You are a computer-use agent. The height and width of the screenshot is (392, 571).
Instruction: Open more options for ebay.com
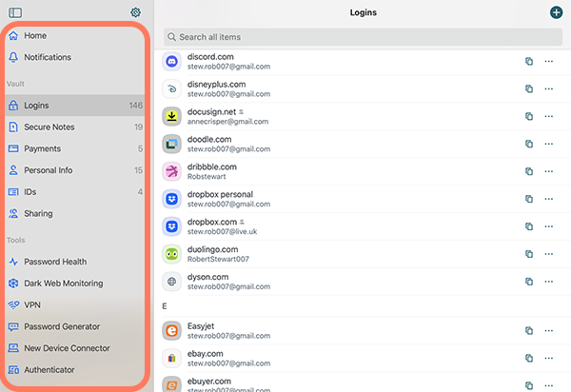tap(549, 359)
